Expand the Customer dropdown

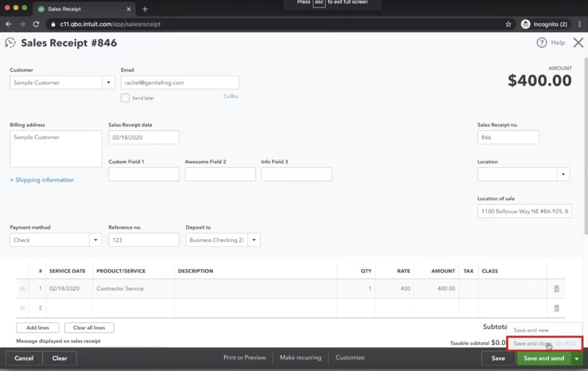109,83
